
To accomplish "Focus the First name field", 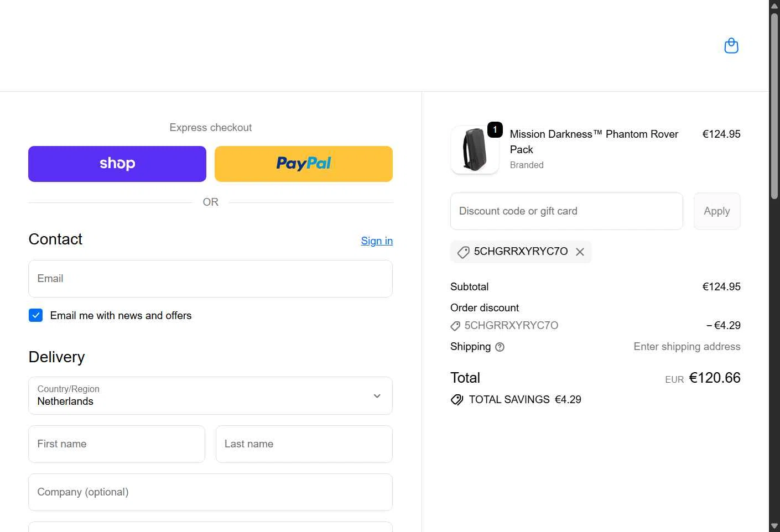I will click(117, 444).
